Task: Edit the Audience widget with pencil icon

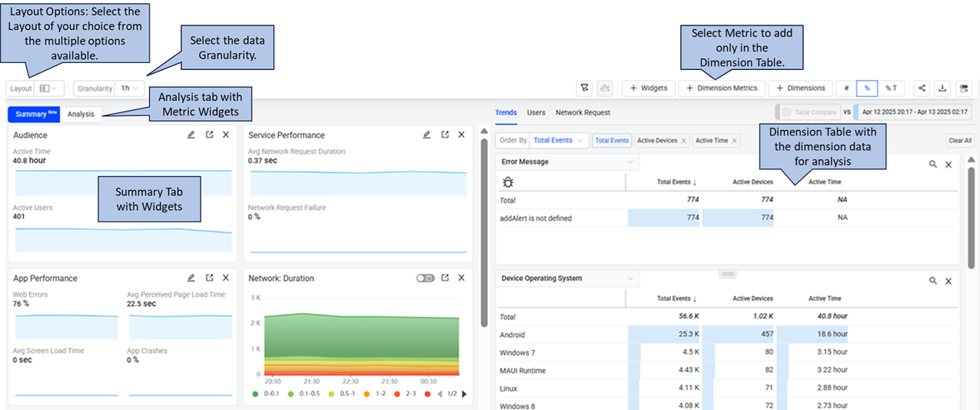Action: pyautogui.click(x=191, y=135)
